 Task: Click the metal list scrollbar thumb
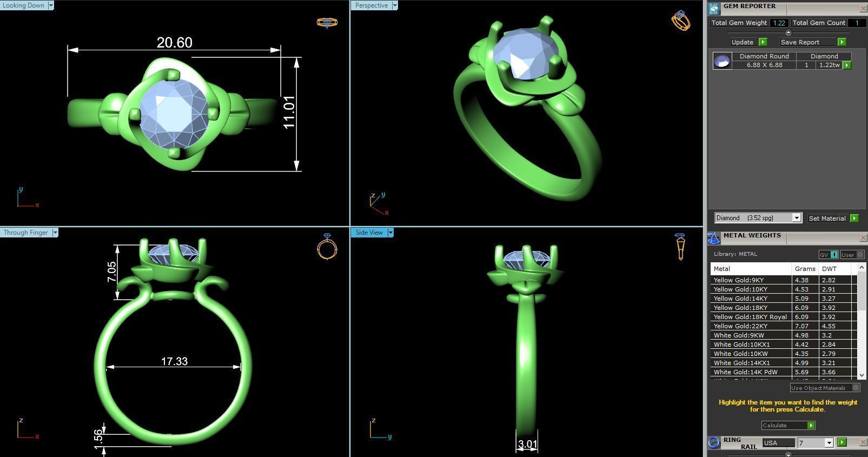point(862,292)
